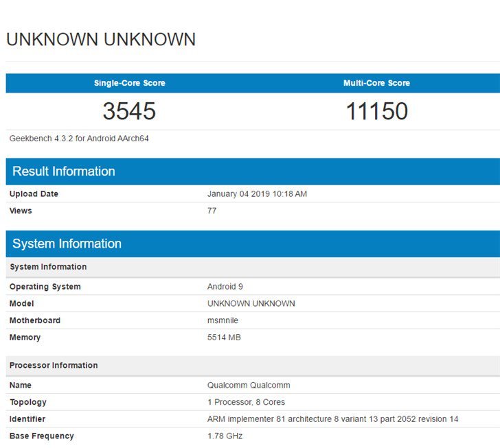Select the Geekbench 4.3.2 for Android AArch64 text
Image resolution: width=500 pixels, height=448 pixels.
click(79, 139)
